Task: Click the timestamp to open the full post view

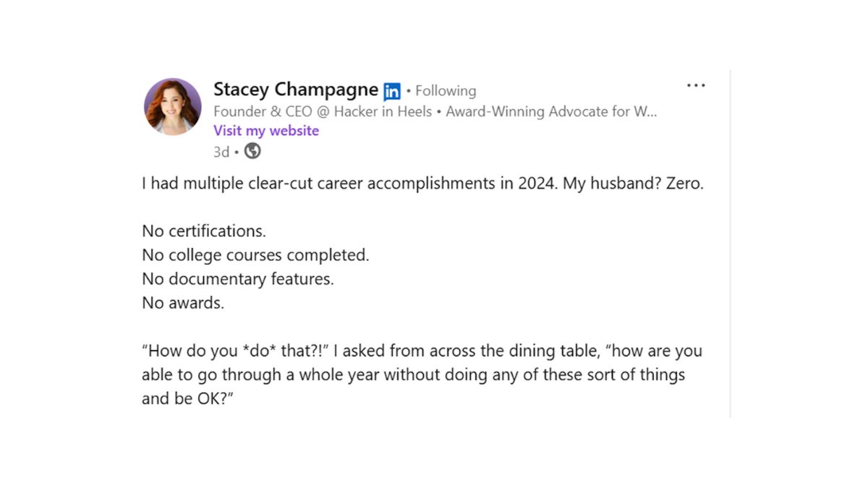Action: point(221,151)
